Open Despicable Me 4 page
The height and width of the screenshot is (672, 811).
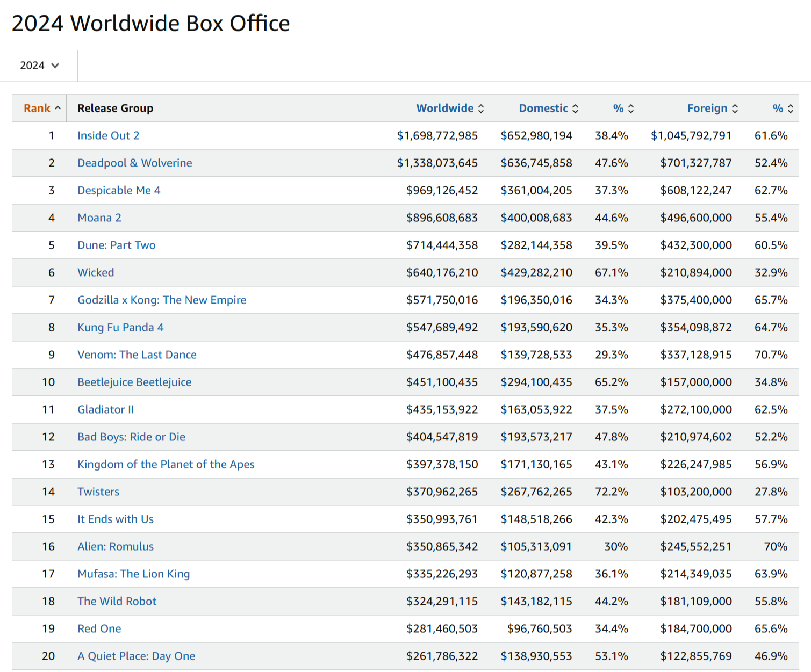pyautogui.click(x=119, y=190)
